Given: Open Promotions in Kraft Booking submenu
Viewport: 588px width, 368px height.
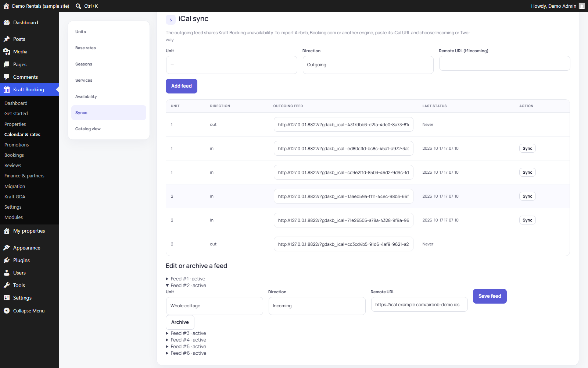Looking at the screenshot, I should pos(17,145).
